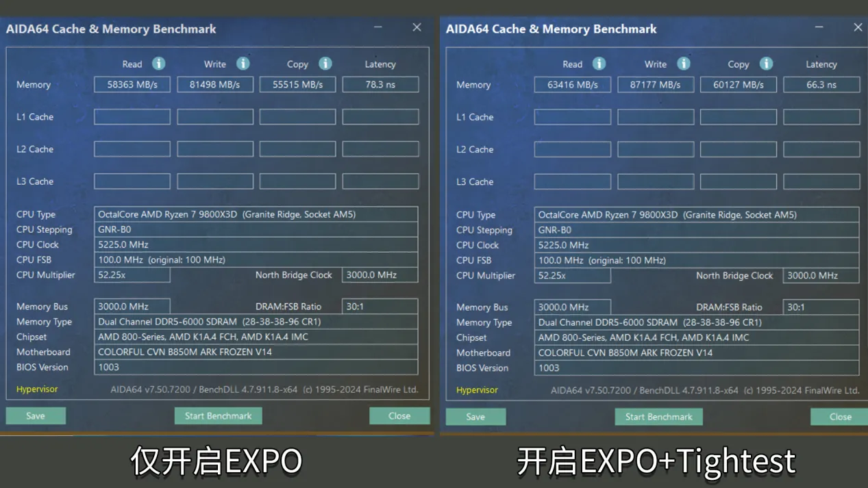Select the Motherboard field showing COLORFUL CVN B850M
The height and width of the screenshot is (488, 868).
[x=256, y=352]
